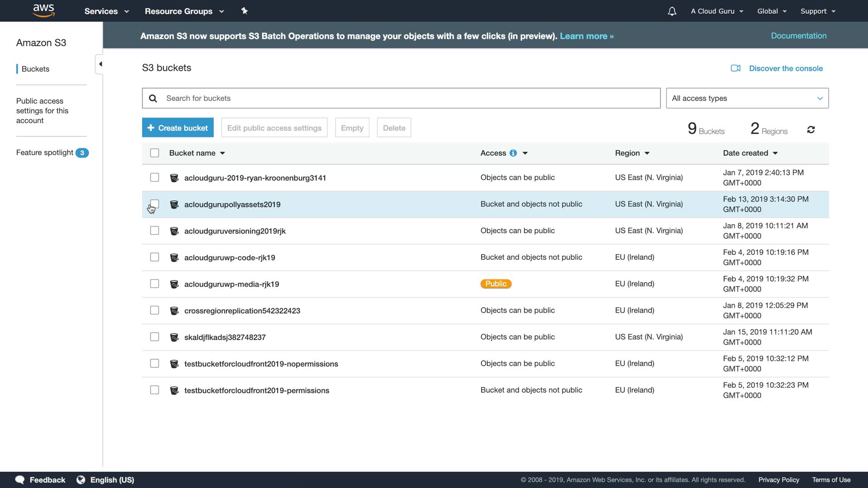
Task: Select all buckets with header checkbox
Action: pyautogui.click(x=155, y=153)
